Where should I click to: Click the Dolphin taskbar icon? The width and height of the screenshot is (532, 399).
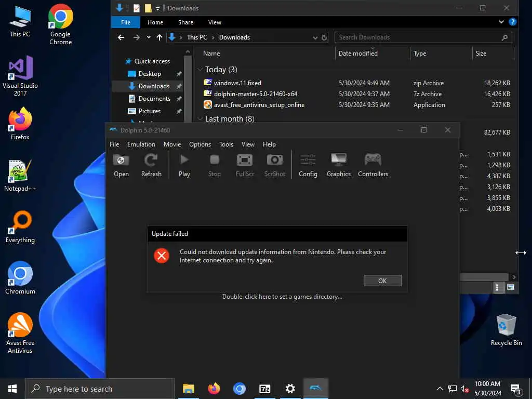315,389
